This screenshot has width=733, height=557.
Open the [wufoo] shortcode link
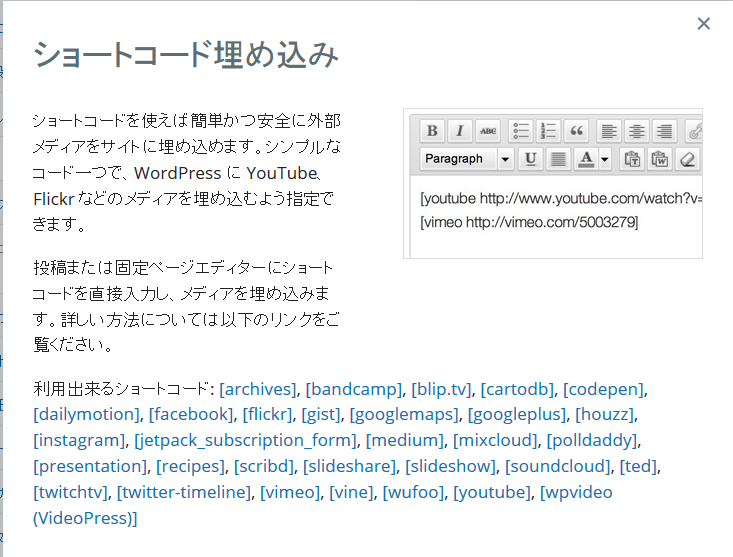413,492
